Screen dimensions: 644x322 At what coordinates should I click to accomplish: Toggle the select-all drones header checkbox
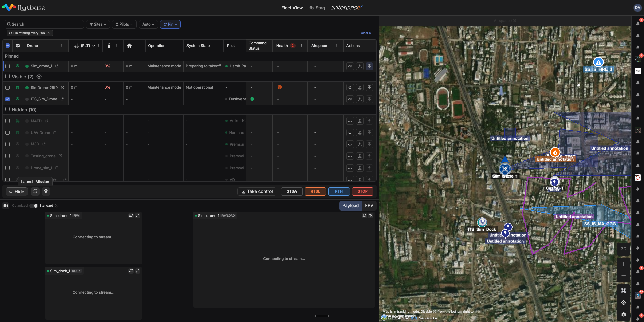coord(8,46)
